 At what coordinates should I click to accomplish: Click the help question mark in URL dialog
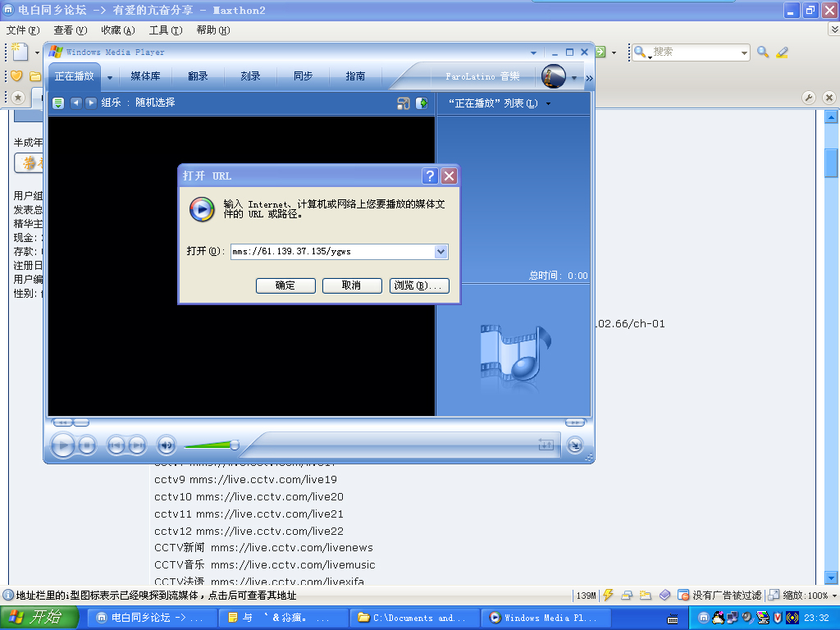[x=430, y=176]
